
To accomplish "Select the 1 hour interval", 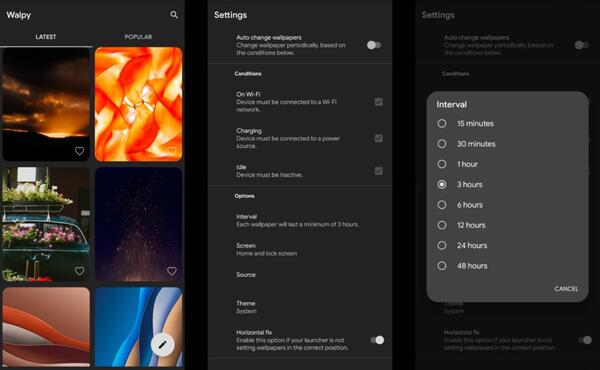I will coord(507,164).
